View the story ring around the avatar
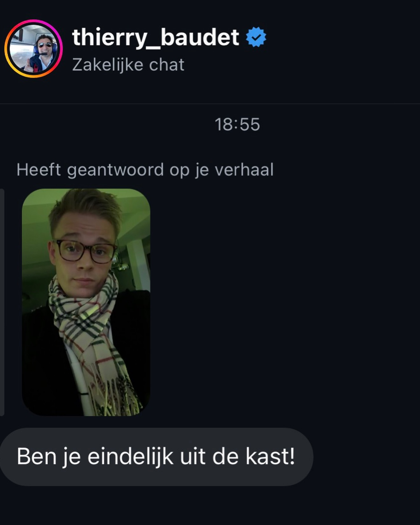420x525 pixels. point(33,49)
